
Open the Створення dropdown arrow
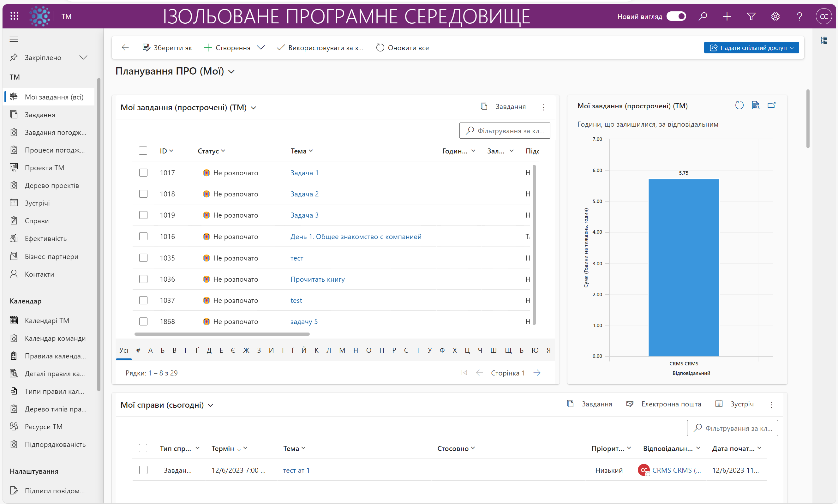point(260,48)
